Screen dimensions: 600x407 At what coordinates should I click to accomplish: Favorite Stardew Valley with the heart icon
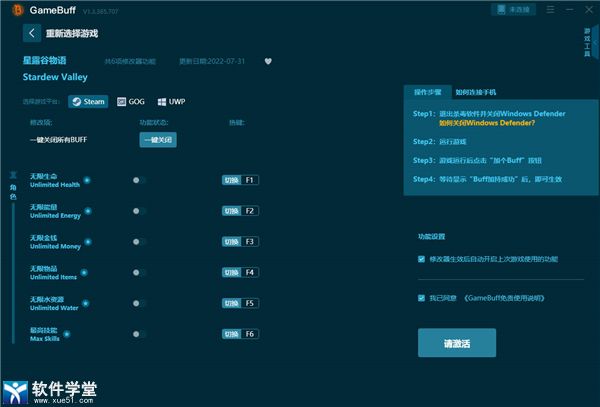tap(268, 61)
